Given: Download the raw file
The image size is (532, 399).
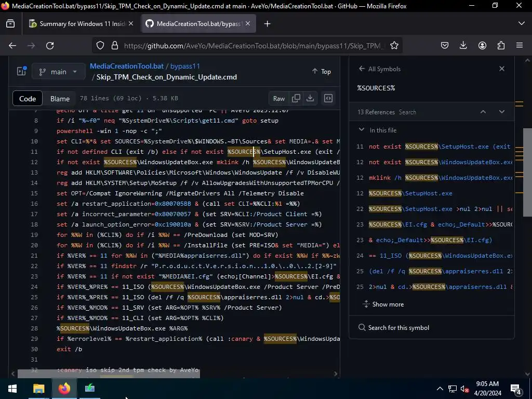Looking at the screenshot, I should coord(310,98).
